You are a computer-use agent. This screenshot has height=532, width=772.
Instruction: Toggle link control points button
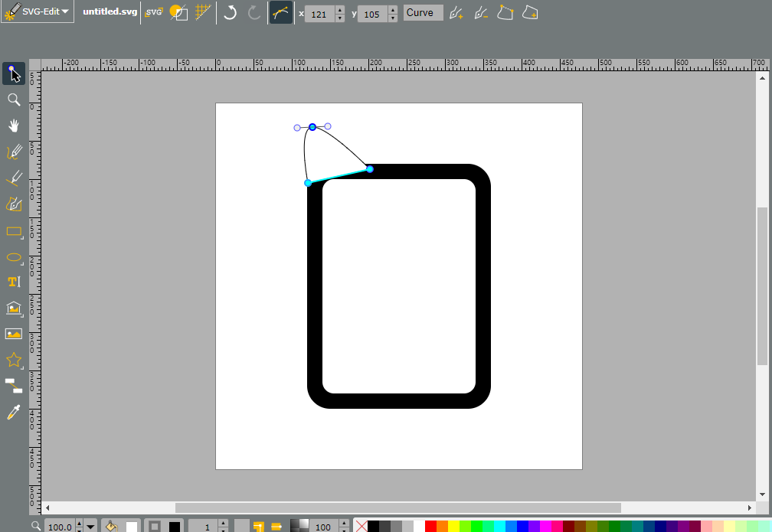pyautogui.click(x=280, y=12)
